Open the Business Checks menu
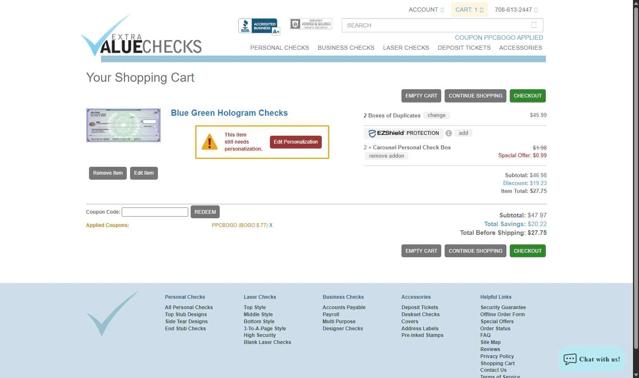The width and height of the screenshot is (639, 378). (346, 48)
